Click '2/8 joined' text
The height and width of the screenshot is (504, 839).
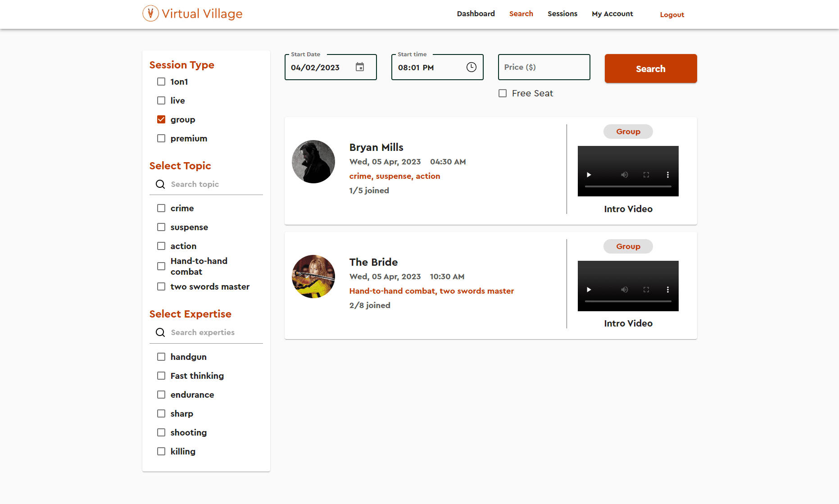[x=370, y=305]
